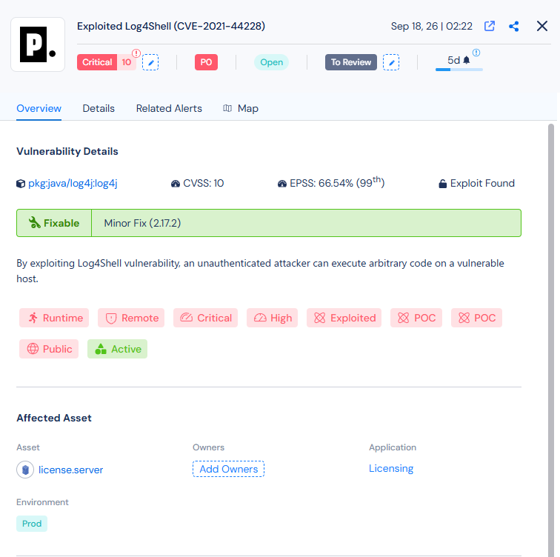
Task: Click the vertical scrollbar of the panel
Action: coord(551,339)
